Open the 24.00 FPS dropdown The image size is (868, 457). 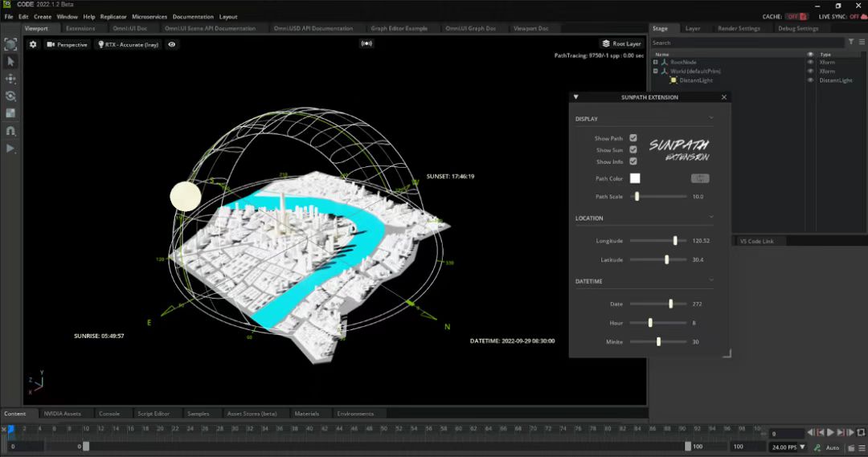pyautogui.click(x=788, y=447)
